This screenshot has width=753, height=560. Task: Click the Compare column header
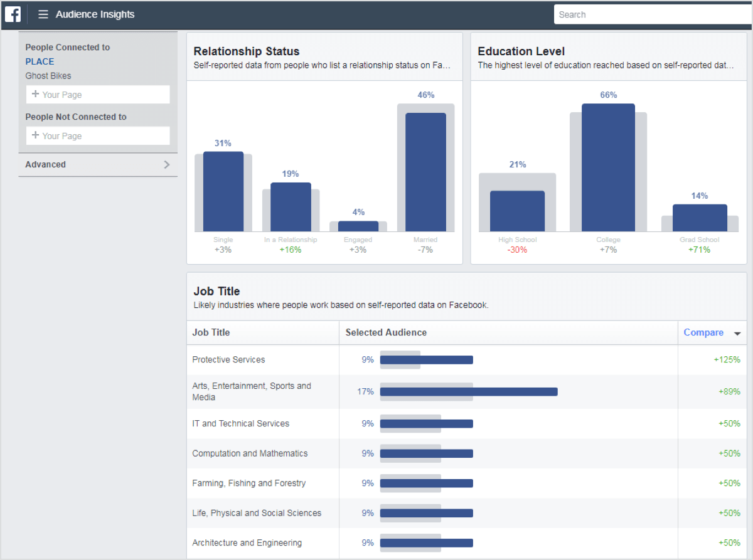(x=703, y=333)
